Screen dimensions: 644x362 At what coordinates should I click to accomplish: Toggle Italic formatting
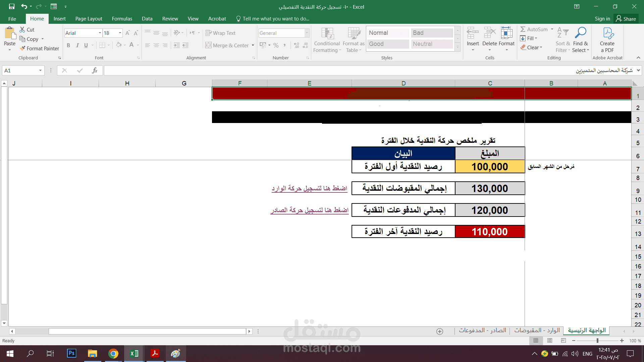[x=77, y=45]
